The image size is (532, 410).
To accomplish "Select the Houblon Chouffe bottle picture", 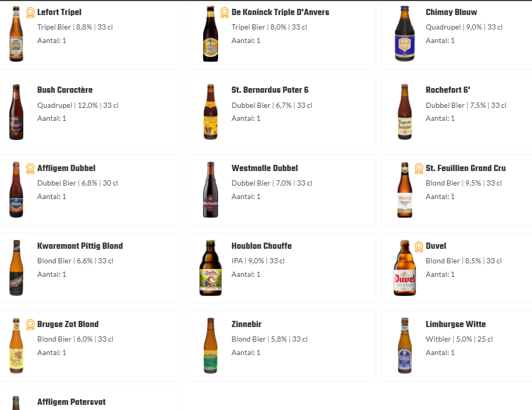I will pyautogui.click(x=210, y=268).
